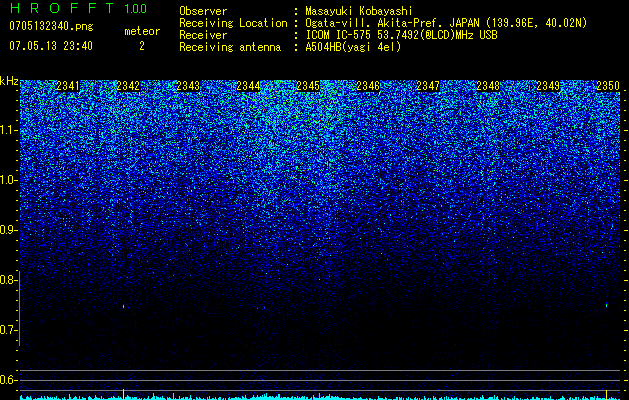Screen dimensions: 629x400
Task: Click the 1.1 kHz frequency axis label
Action: [x=9, y=130]
